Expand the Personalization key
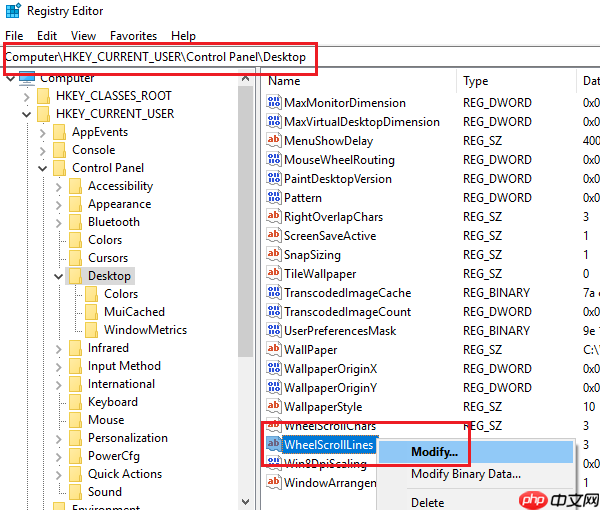The height and width of the screenshot is (510, 600). click(x=59, y=439)
